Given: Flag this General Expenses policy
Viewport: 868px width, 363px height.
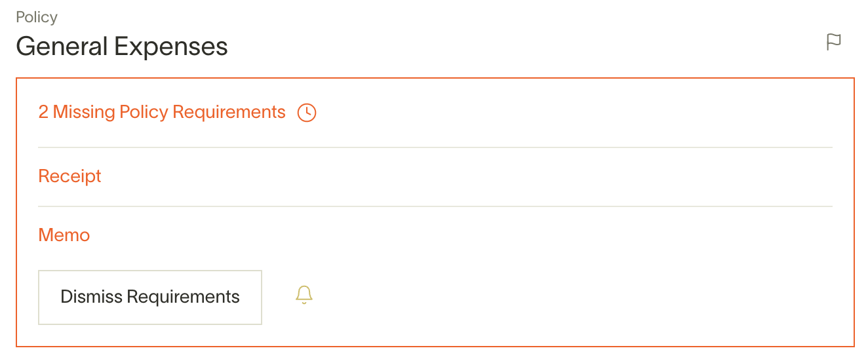Looking at the screenshot, I should tap(833, 43).
